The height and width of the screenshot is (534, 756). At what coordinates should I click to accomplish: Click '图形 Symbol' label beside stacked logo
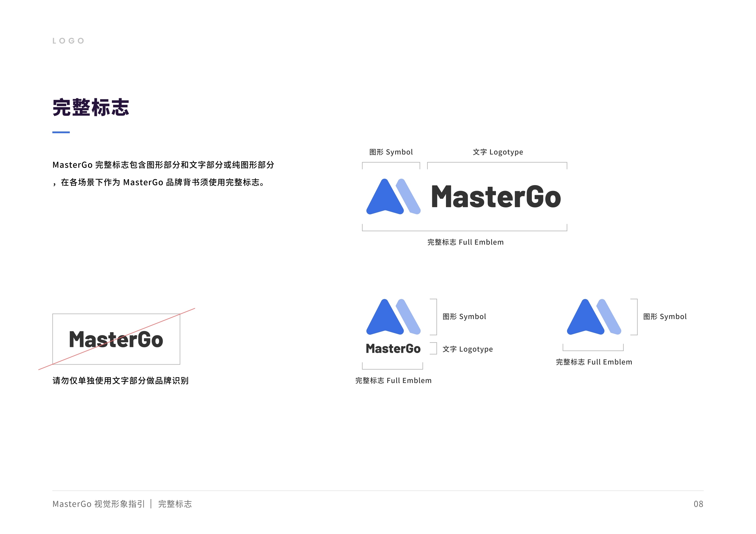tap(464, 317)
